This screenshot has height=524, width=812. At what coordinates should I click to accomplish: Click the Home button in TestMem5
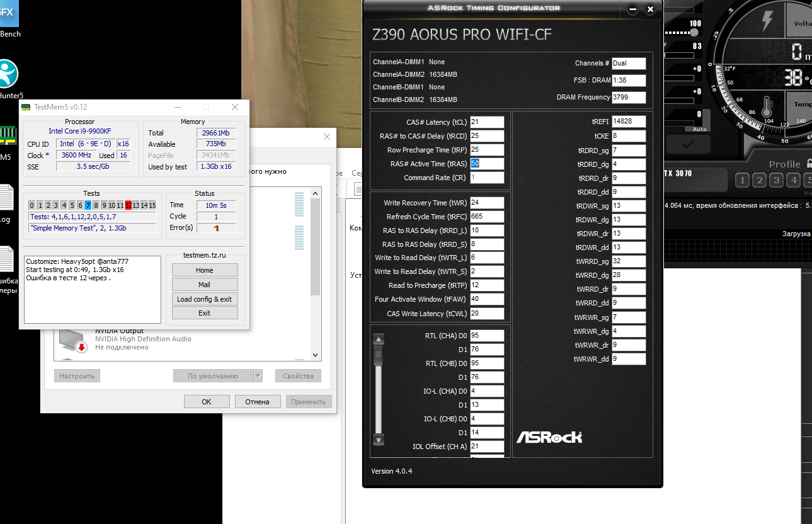pos(205,270)
